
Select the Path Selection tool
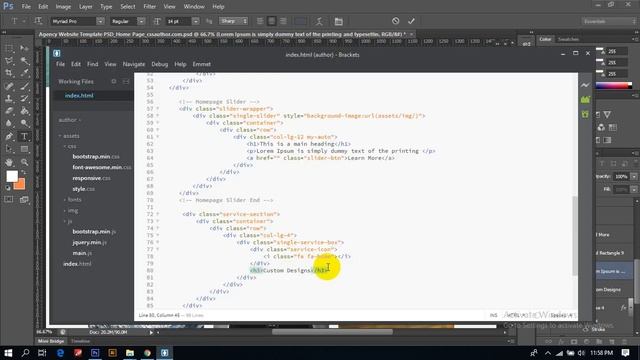[9, 149]
